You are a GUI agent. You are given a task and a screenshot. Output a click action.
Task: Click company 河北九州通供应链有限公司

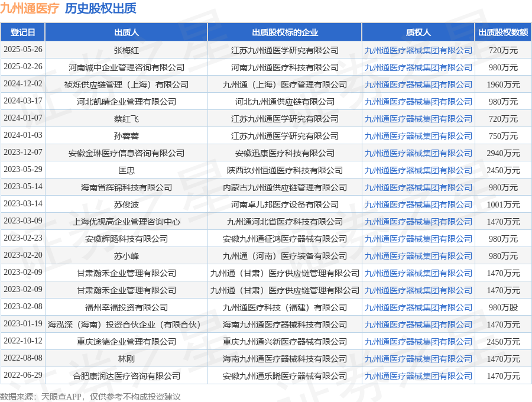coord(285,102)
